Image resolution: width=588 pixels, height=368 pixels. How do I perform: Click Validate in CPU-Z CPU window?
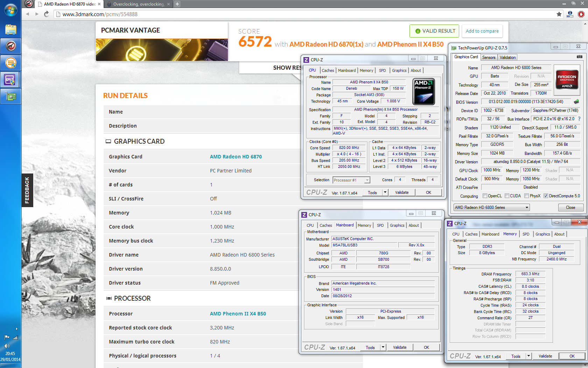(x=402, y=192)
